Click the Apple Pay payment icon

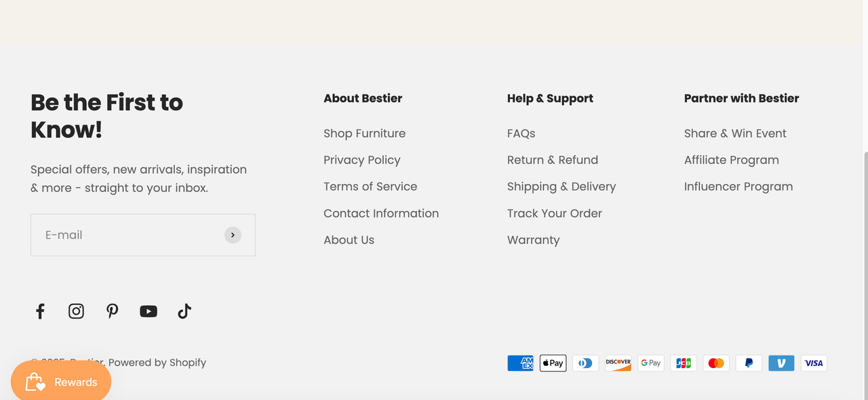pos(553,363)
